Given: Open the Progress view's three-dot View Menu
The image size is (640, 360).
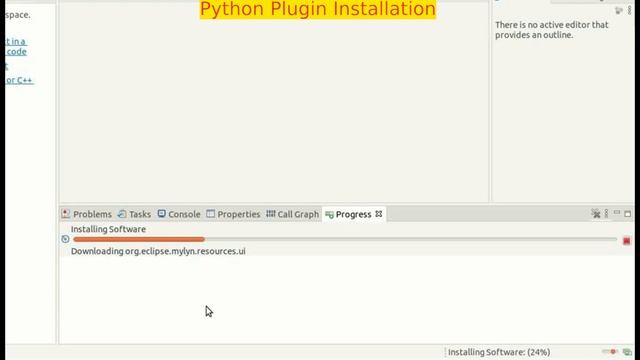Looking at the screenshot, I should coord(607,213).
